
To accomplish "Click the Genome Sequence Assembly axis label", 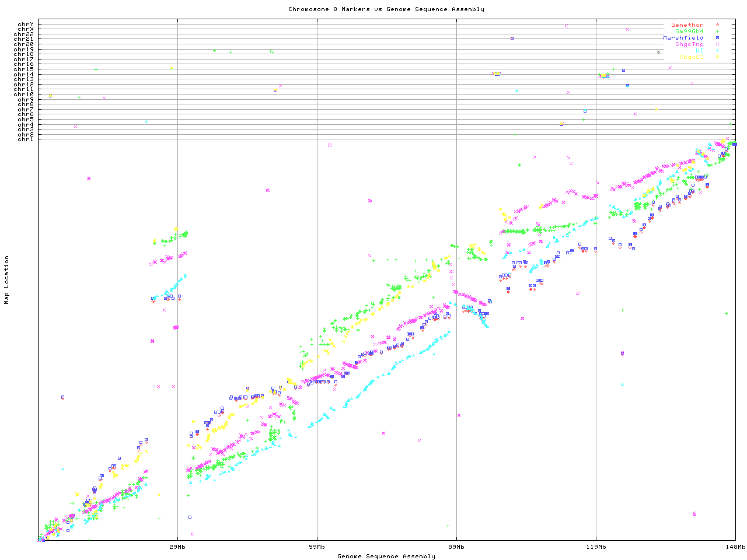I will tap(386, 556).
